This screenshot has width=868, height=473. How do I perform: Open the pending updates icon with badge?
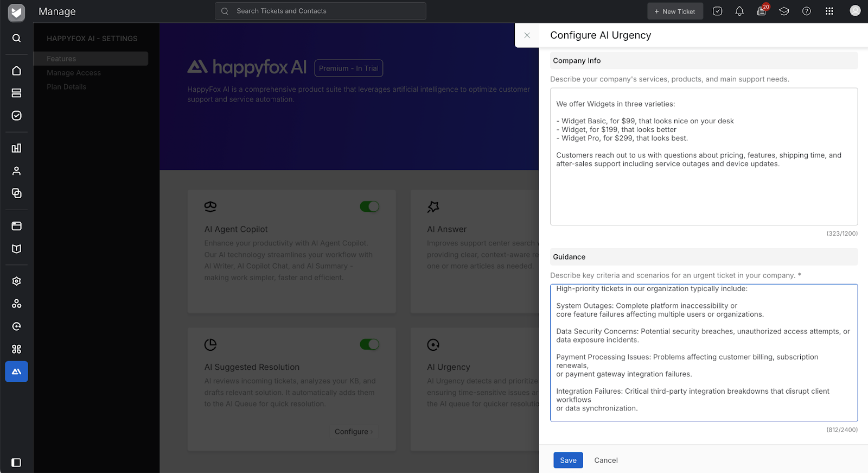tap(762, 11)
